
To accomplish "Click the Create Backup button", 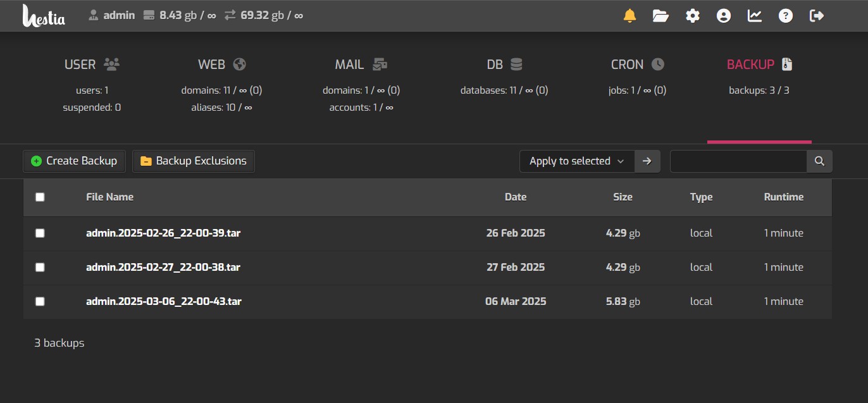I will coord(75,161).
